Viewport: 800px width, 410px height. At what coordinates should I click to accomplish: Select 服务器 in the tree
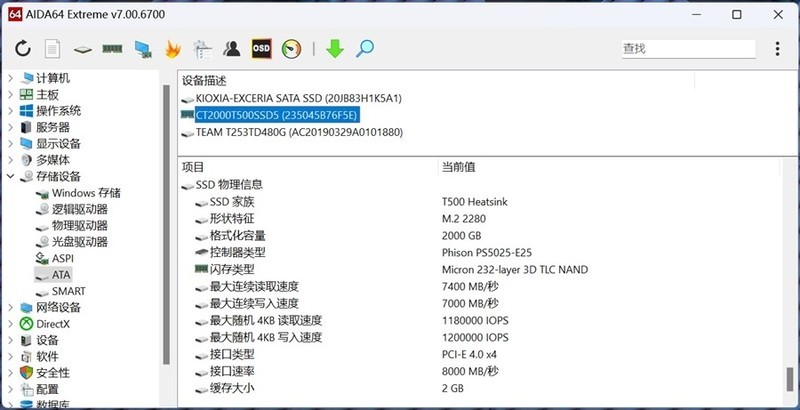[x=53, y=127]
